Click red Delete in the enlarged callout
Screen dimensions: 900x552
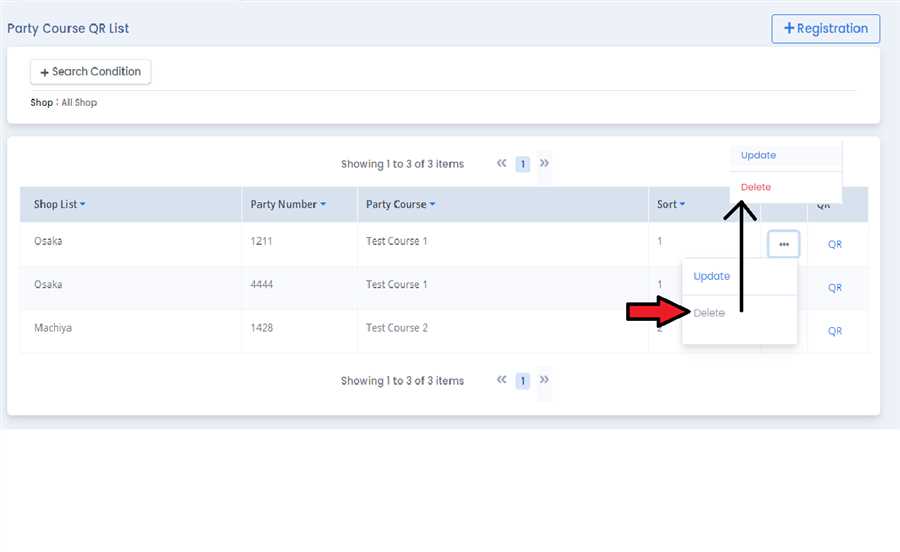[x=756, y=187]
